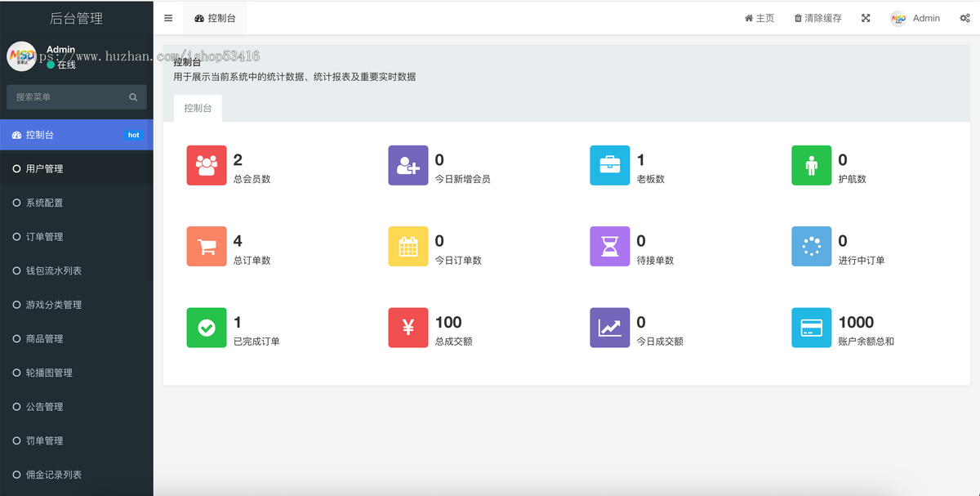
Task: Select the 控制台 panel tab above statistics
Action: coord(198,108)
